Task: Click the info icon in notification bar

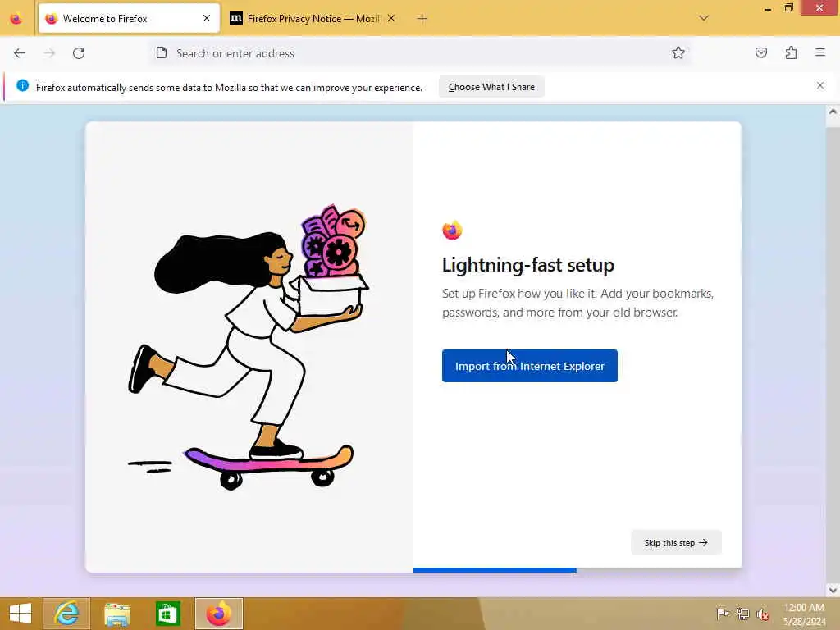Action: [22, 85]
